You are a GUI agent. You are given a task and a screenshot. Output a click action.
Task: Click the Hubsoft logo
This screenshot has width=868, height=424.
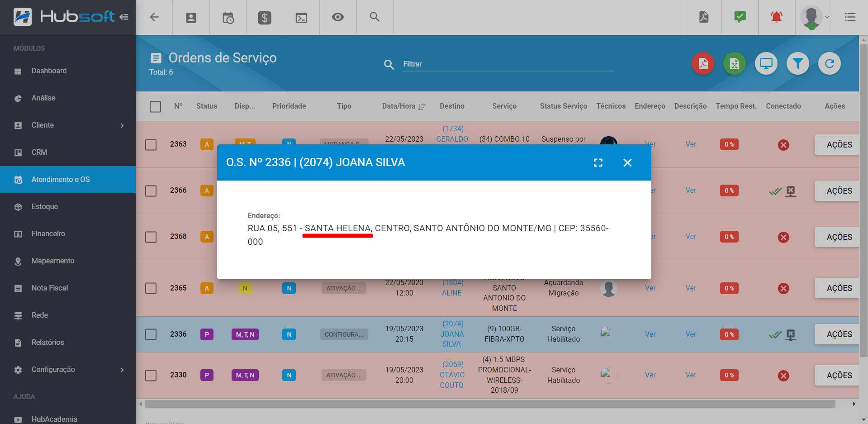64,17
